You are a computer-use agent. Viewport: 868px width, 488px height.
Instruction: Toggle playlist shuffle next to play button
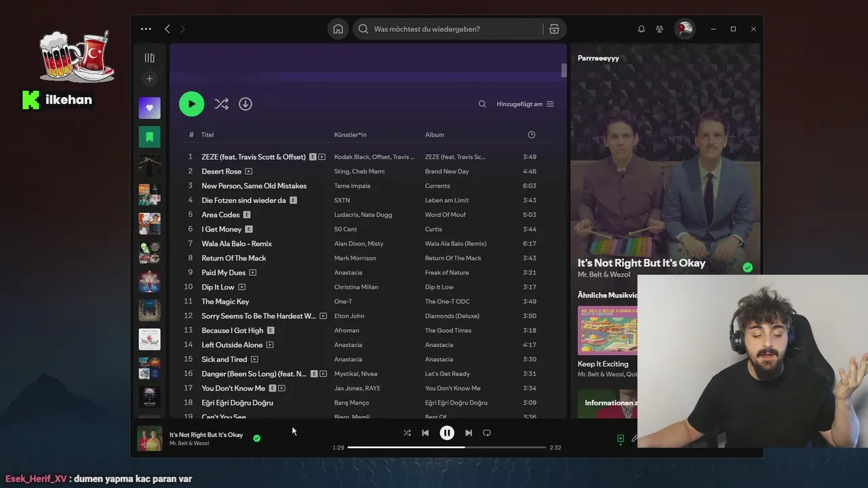pyautogui.click(x=221, y=104)
